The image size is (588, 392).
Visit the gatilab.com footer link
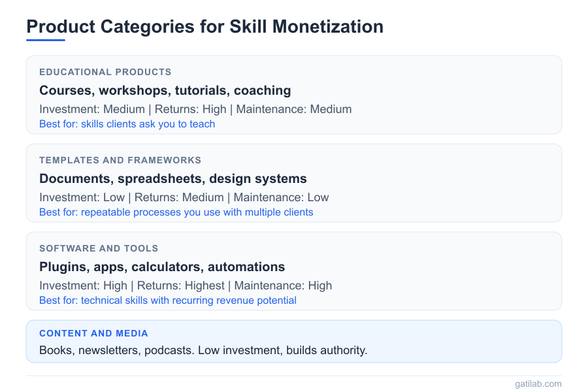pyautogui.click(x=538, y=384)
